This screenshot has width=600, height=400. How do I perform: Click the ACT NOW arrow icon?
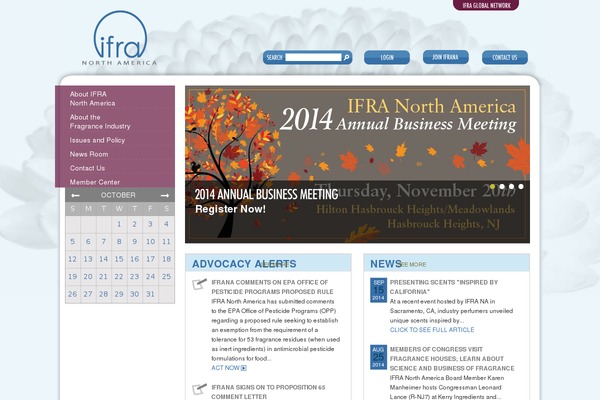244,368
